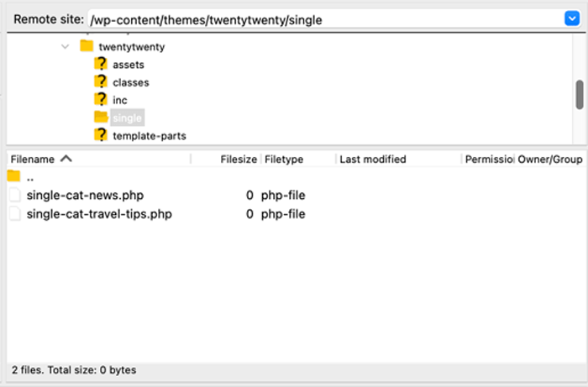Screen dimensions: 588x387
Task: Sort by the Last modified column
Action: point(372,159)
